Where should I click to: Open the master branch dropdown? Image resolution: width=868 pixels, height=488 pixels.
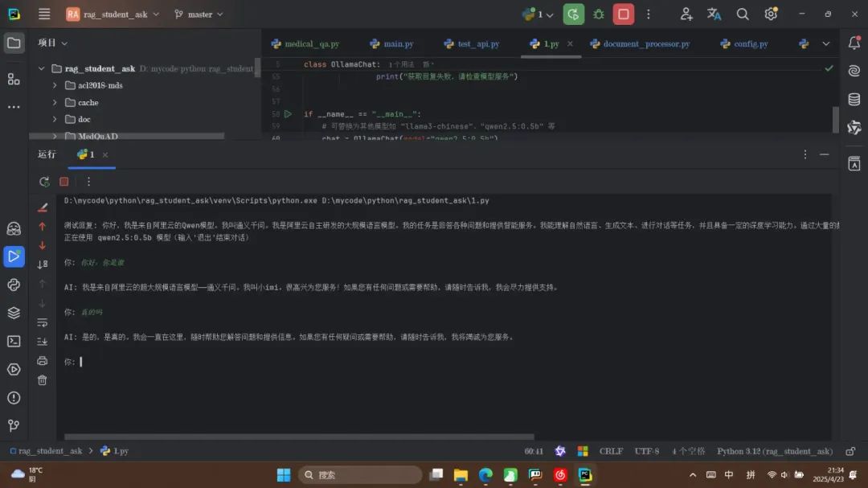(199, 14)
